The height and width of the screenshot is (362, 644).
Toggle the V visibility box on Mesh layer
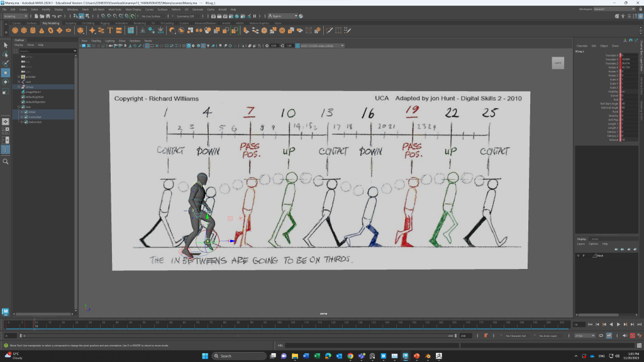click(579, 256)
